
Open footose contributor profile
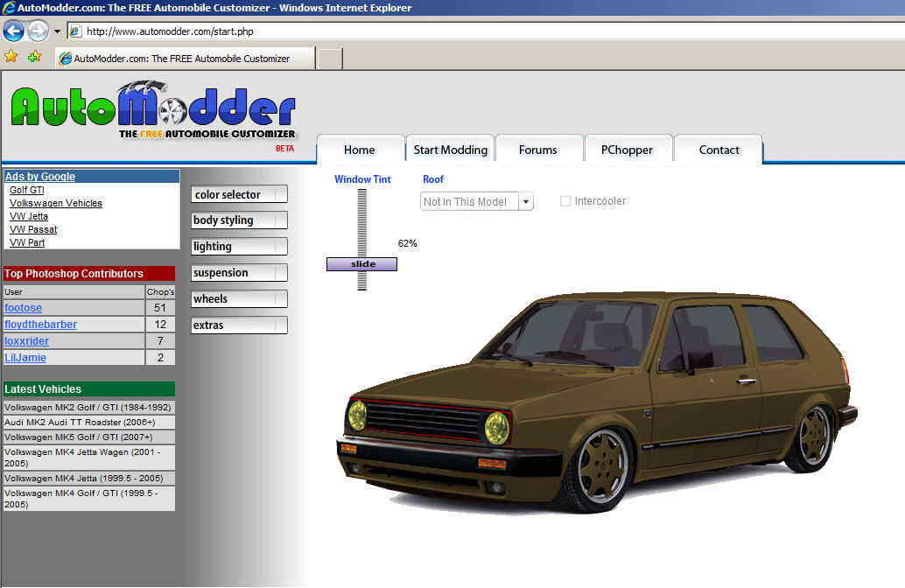[23, 308]
